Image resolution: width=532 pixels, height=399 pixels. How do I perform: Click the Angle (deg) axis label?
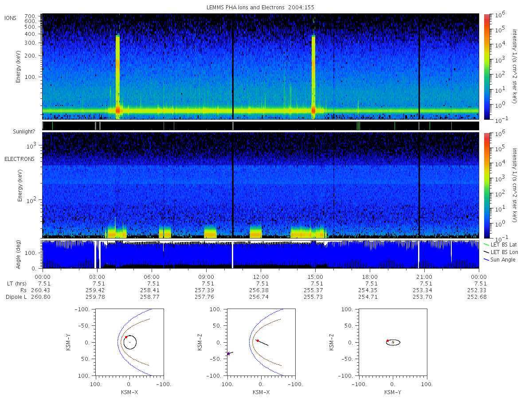click(x=20, y=254)
